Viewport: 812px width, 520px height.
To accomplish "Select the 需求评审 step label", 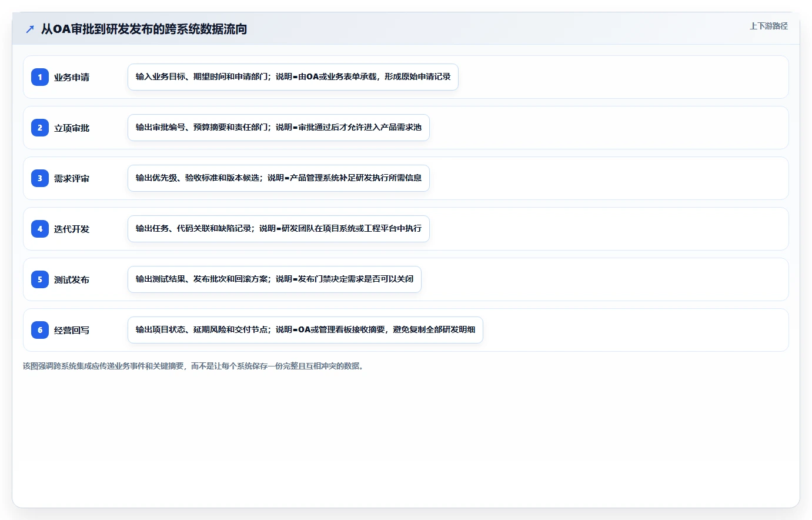I will click(x=72, y=179).
